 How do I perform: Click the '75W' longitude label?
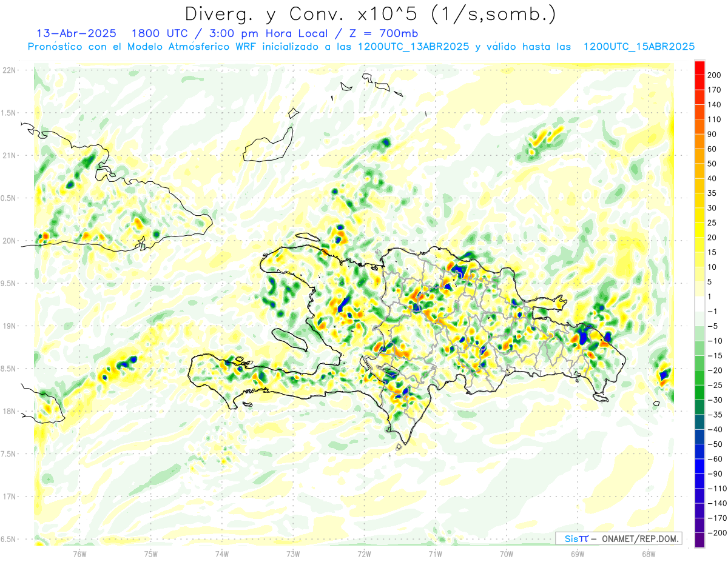point(150,554)
